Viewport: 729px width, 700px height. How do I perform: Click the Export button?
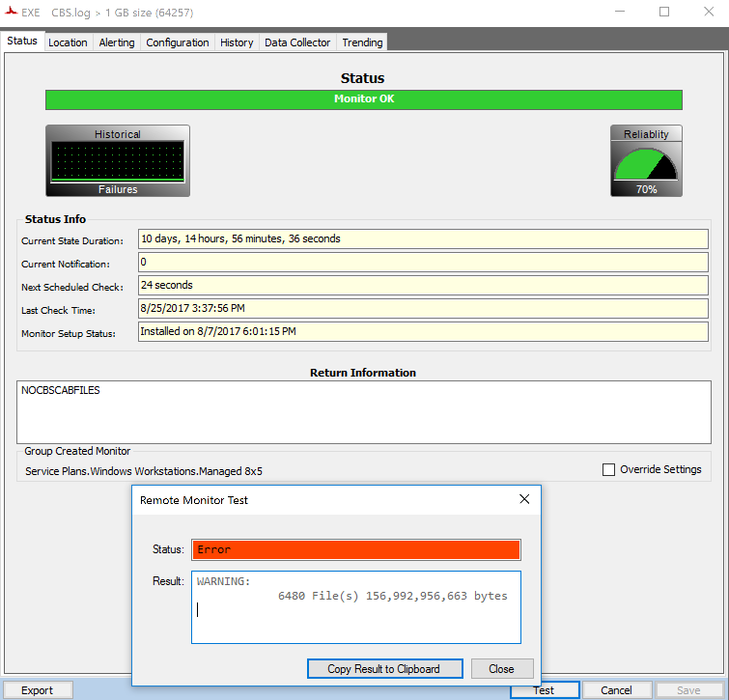(38, 690)
